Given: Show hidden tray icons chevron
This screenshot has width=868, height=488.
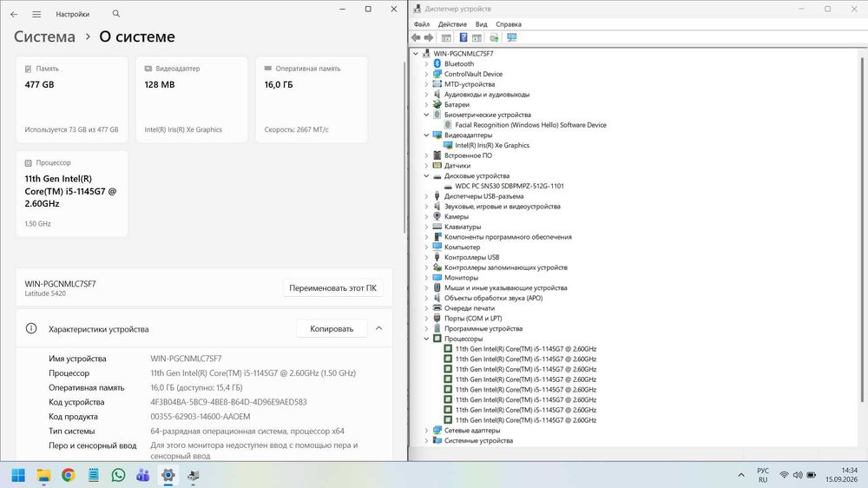Looking at the screenshot, I should (x=741, y=475).
